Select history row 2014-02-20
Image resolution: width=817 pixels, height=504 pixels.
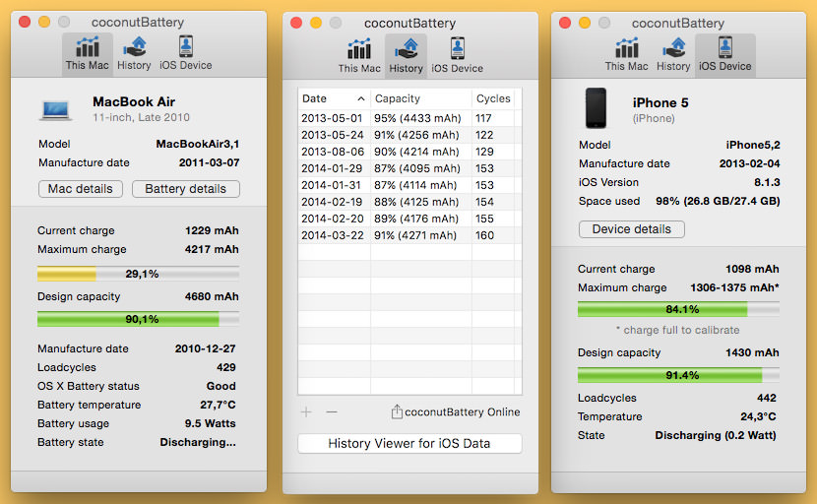[409, 219]
